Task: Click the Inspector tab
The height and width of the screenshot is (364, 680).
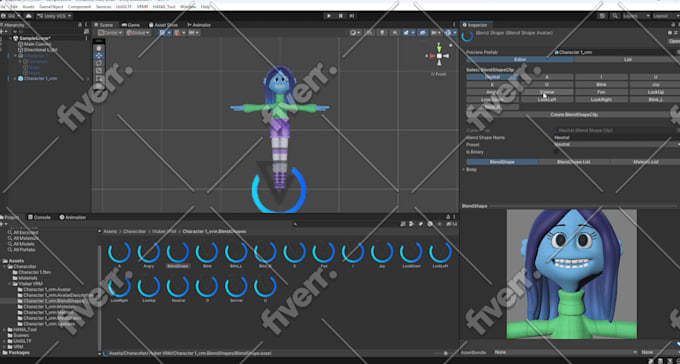Action: pyautogui.click(x=476, y=25)
